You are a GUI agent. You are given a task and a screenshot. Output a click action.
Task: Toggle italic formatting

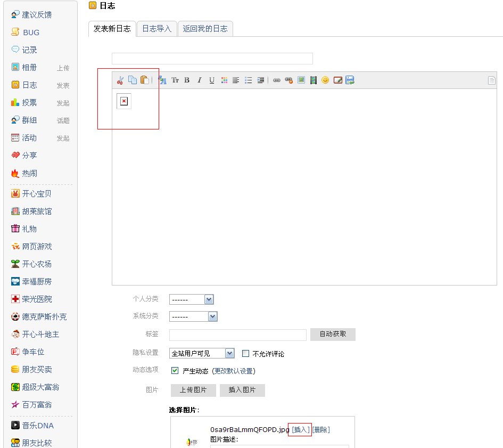click(199, 80)
